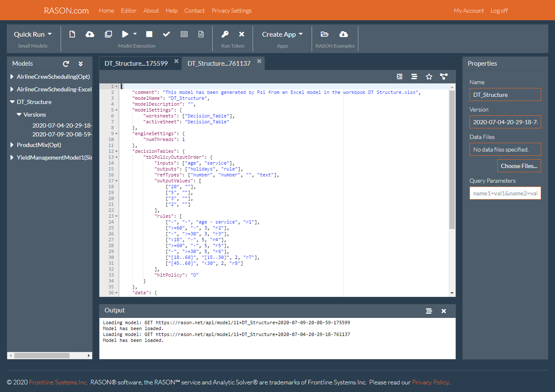Refresh the Models list
This screenshot has height=392, width=555.
[66, 64]
